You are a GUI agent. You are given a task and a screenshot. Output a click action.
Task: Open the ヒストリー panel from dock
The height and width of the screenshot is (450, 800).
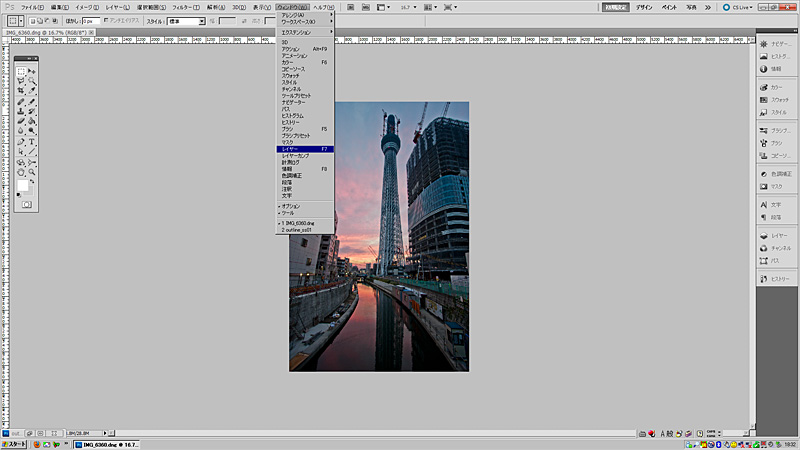click(776, 279)
